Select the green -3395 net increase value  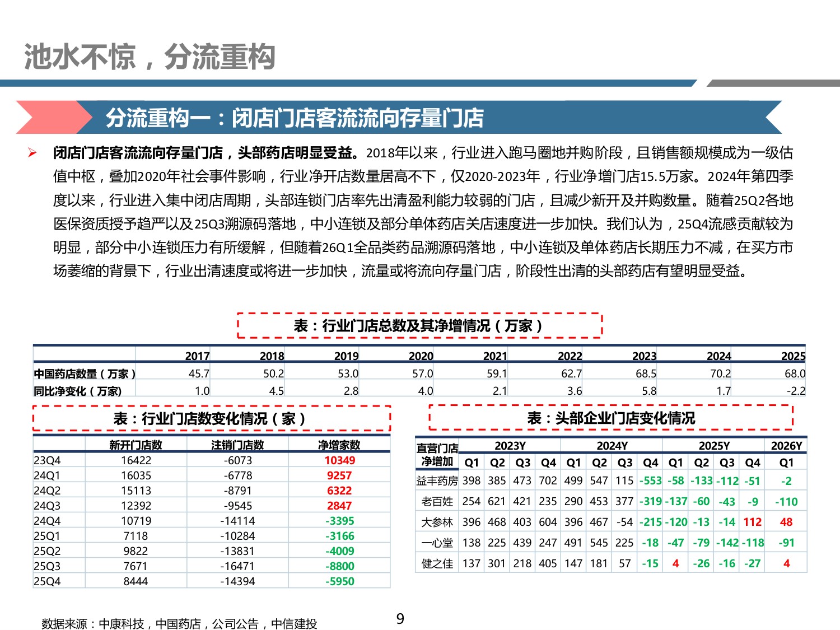[x=339, y=521]
